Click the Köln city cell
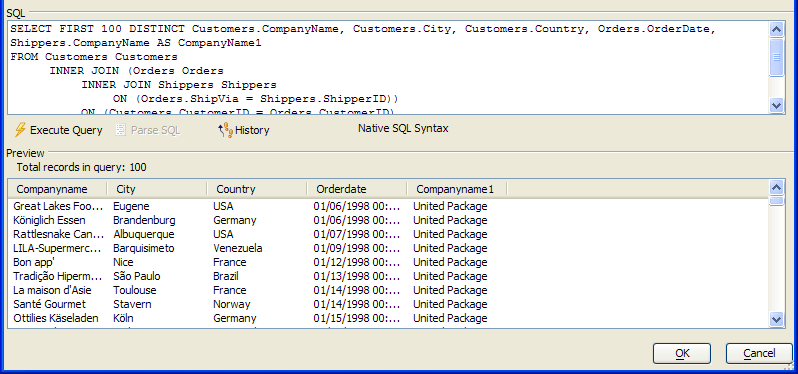The width and height of the screenshot is (798, 374). 124,319
